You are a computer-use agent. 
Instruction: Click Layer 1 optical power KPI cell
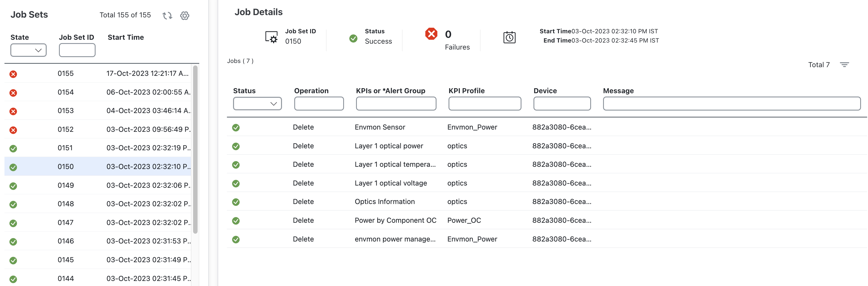(x=389, y=146)
